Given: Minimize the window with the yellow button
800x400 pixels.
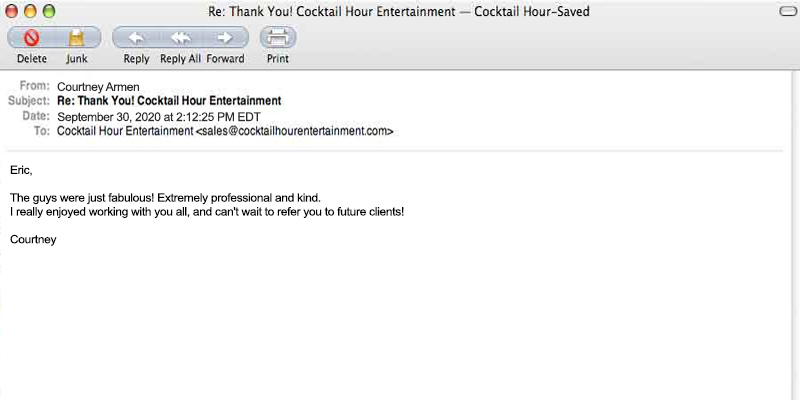Looking at the screenshot, I should pyautogui.click(x=30, y=11).
